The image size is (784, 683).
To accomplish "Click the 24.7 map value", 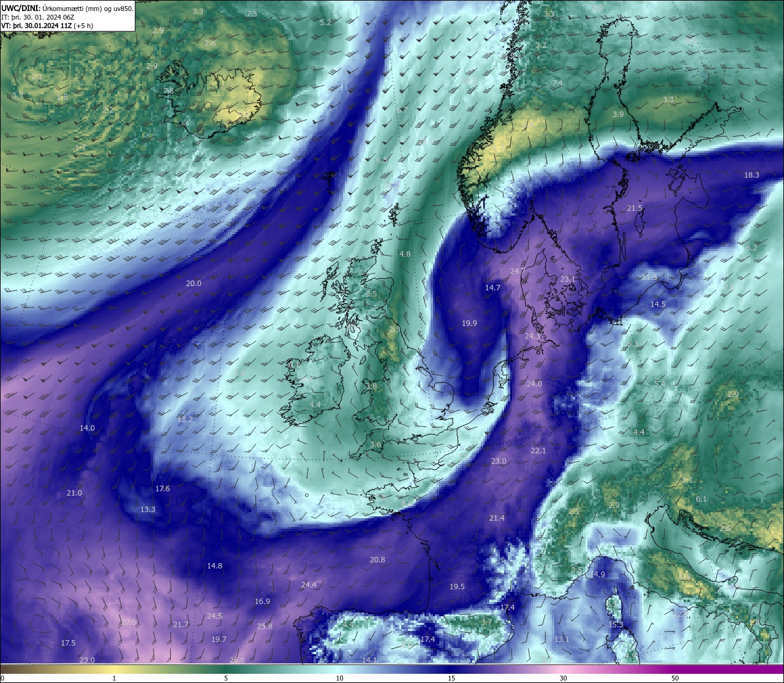I will [518, 271].
